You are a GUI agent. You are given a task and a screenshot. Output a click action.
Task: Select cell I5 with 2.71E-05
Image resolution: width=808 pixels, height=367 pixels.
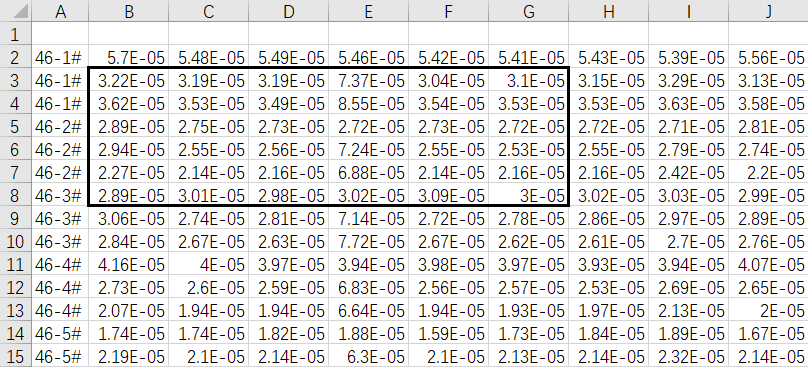click(688, 126)
